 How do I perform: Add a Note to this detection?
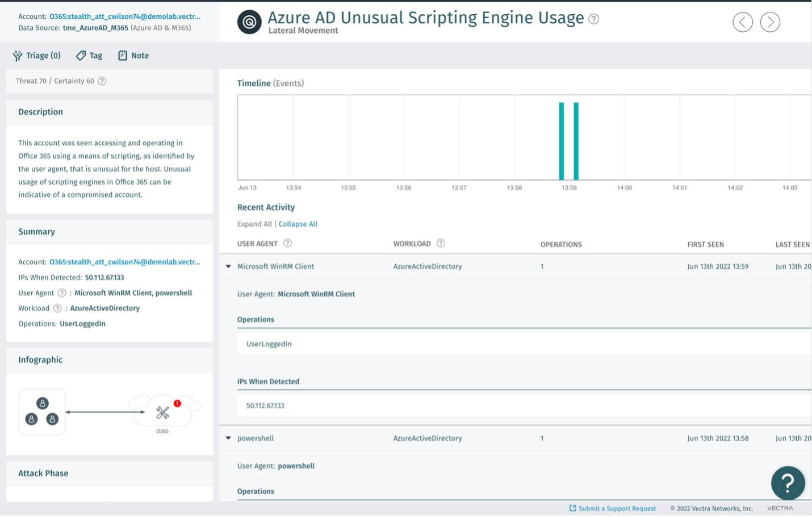133,56
